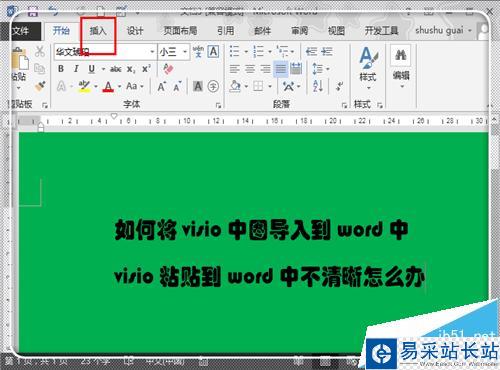Click the Cut scissors icon
The height and width of the screenshot is (370, 500).
pos(40,52)
